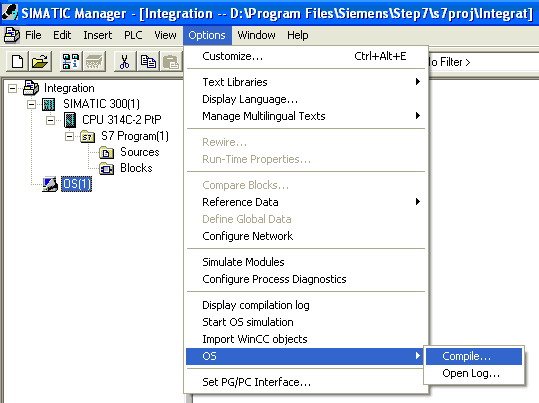Close the Options menu from menu bar

(207, 35)
